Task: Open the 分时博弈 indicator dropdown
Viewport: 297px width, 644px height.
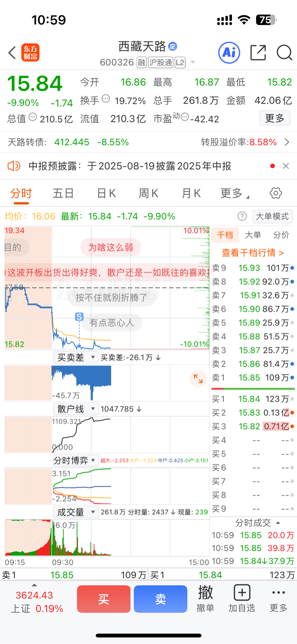Action: [76, 460]
